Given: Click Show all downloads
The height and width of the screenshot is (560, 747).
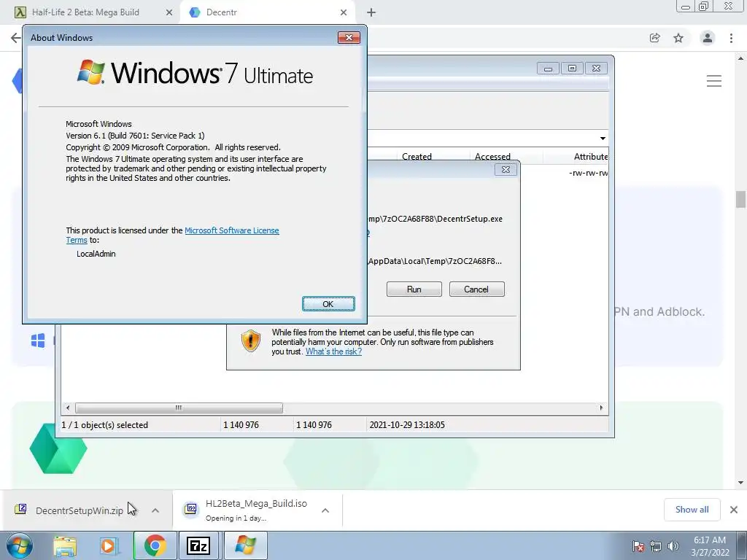Looking at the screenshot, I should (692, 510).
